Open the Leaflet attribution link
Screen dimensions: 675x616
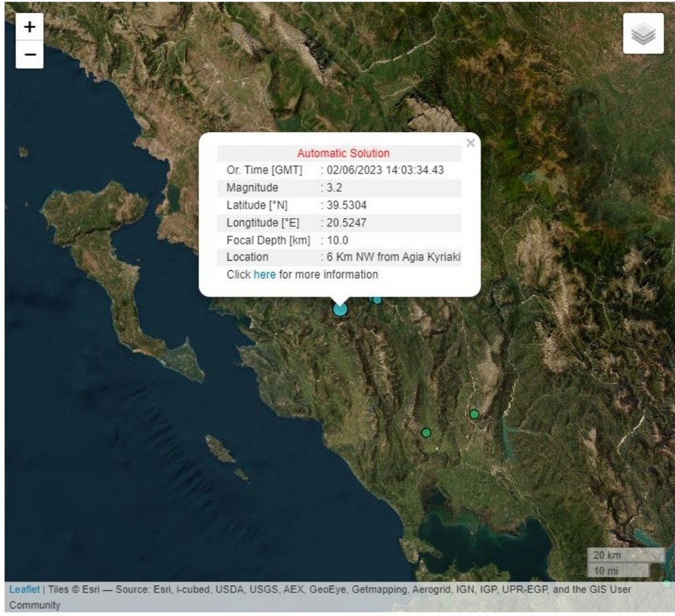pos(24,589)
